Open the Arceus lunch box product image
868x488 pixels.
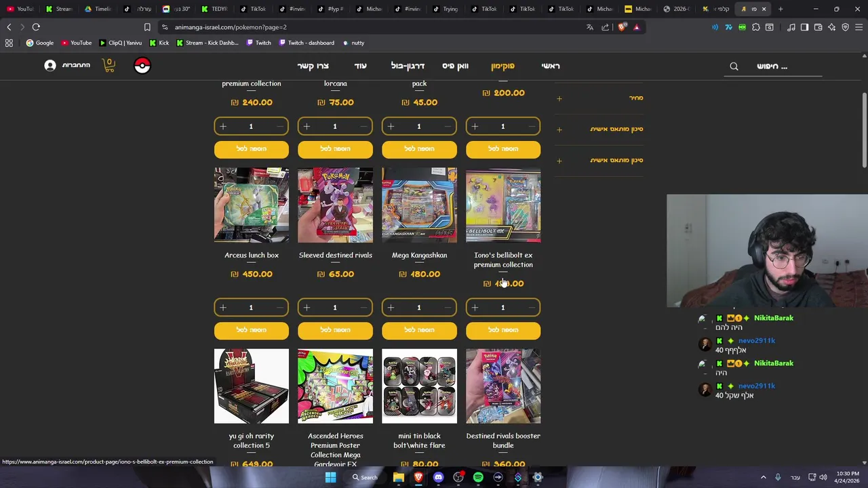(252, 205)
